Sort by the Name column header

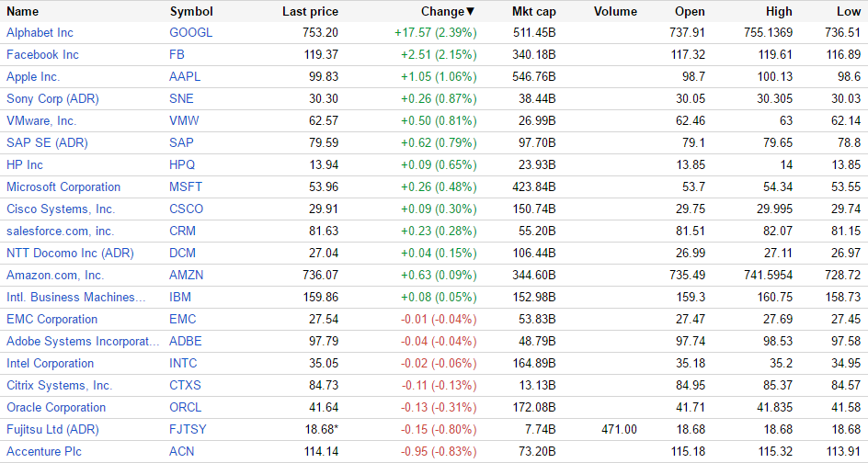click(23, 12)
